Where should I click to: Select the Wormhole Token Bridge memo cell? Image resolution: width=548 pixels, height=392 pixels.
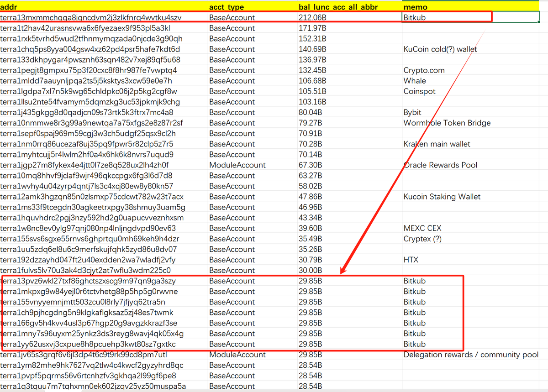coord(470,122)
